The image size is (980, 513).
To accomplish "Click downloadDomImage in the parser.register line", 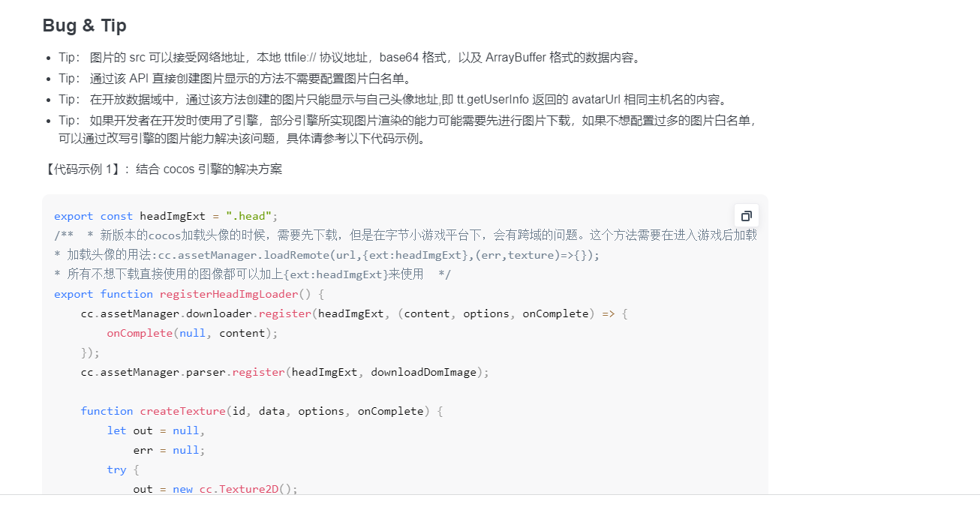I will point(429,372).
